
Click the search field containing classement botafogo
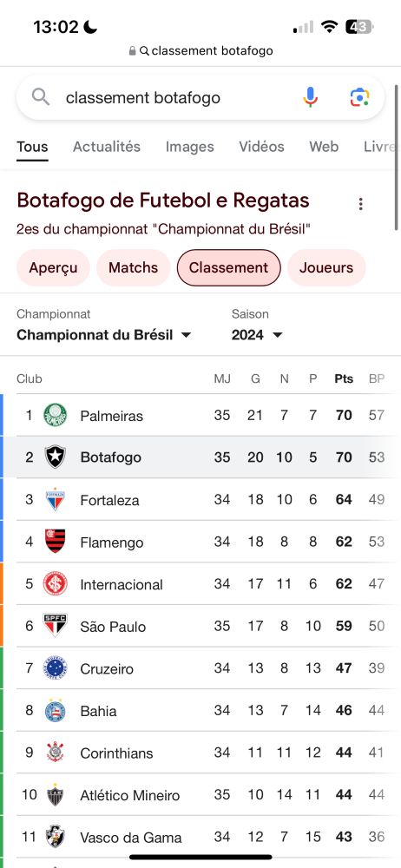[x=200, y=97]
